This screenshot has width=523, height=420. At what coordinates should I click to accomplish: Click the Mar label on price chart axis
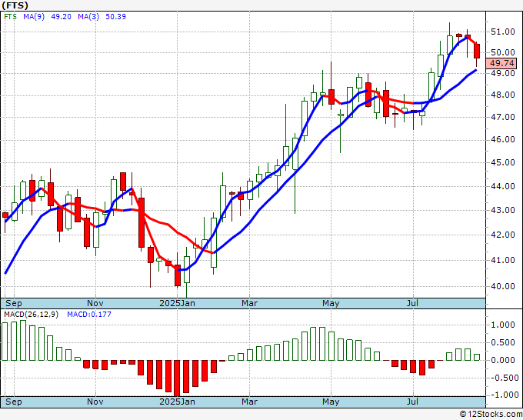249,303
